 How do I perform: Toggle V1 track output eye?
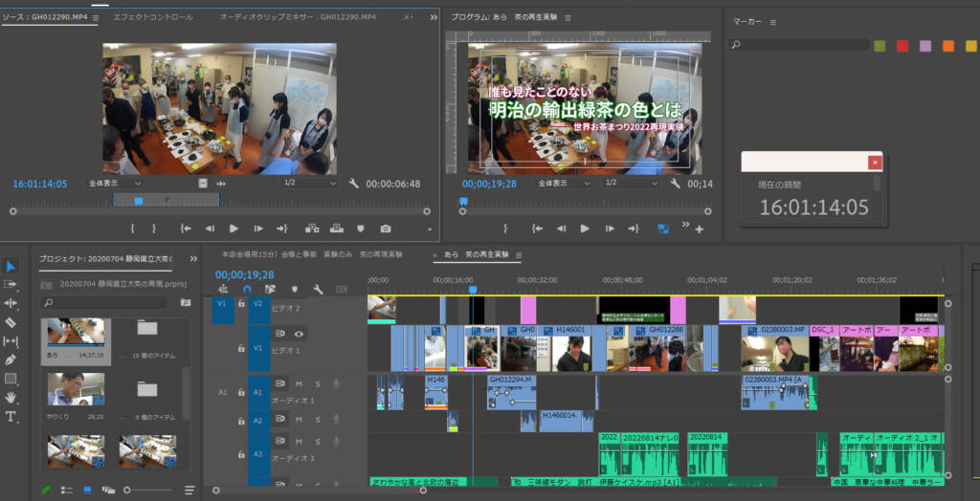(x=299, y=335)
